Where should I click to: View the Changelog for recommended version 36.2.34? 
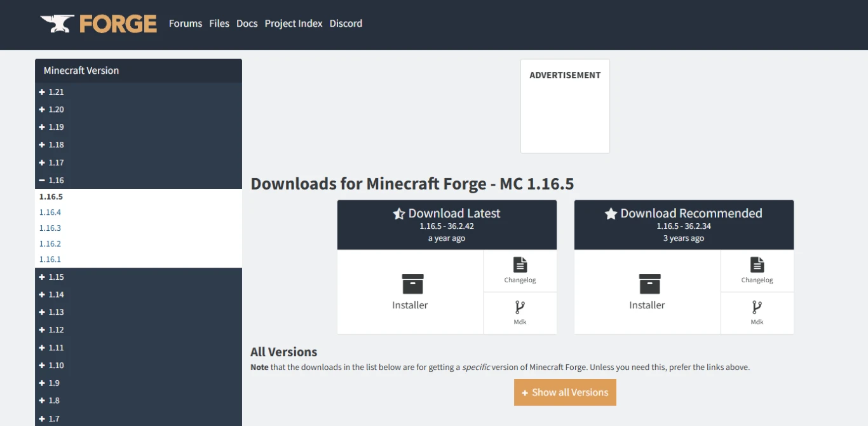pyautogui.click(x=757, y=270)
